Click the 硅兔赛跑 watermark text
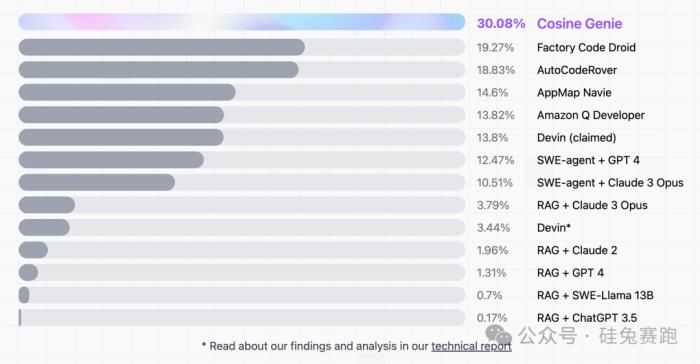 coord(638,336)
